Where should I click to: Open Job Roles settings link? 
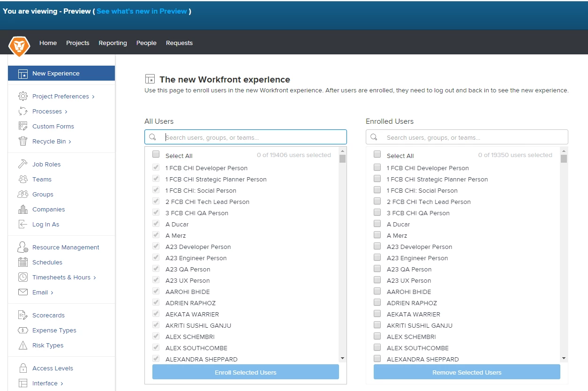pyautogui.click(x=46, y=164)
